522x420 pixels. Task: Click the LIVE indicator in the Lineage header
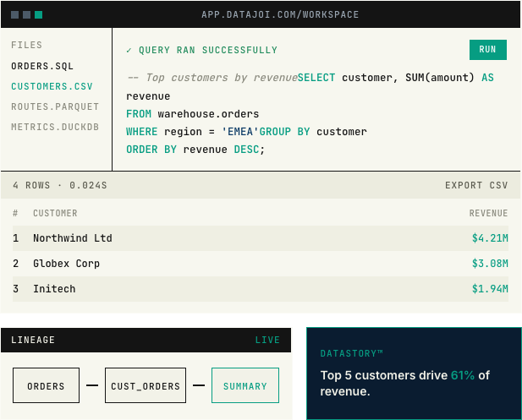[267, 340]
